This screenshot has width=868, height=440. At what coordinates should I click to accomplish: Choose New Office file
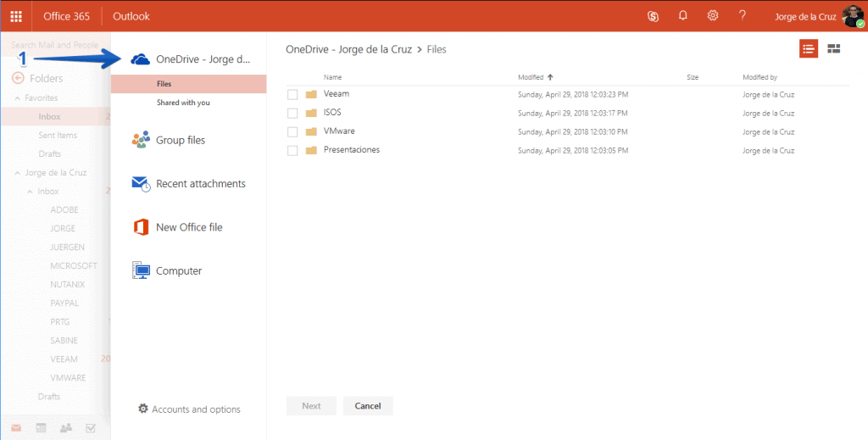tap(189, 227)
